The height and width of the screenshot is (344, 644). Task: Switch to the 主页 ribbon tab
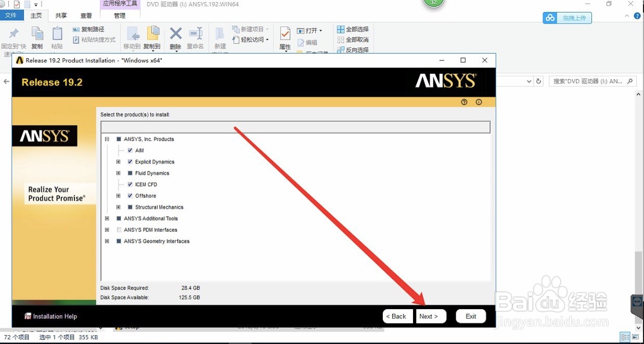coord(36,16)
